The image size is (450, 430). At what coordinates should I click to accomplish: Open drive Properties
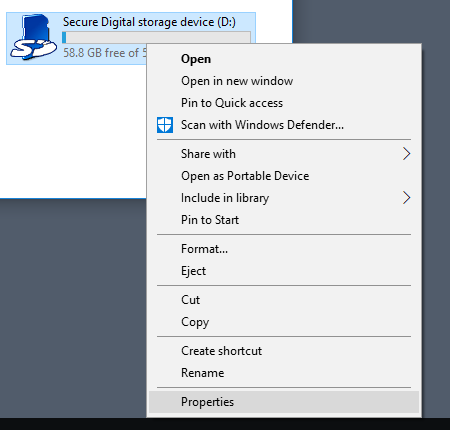coord(284,402)
